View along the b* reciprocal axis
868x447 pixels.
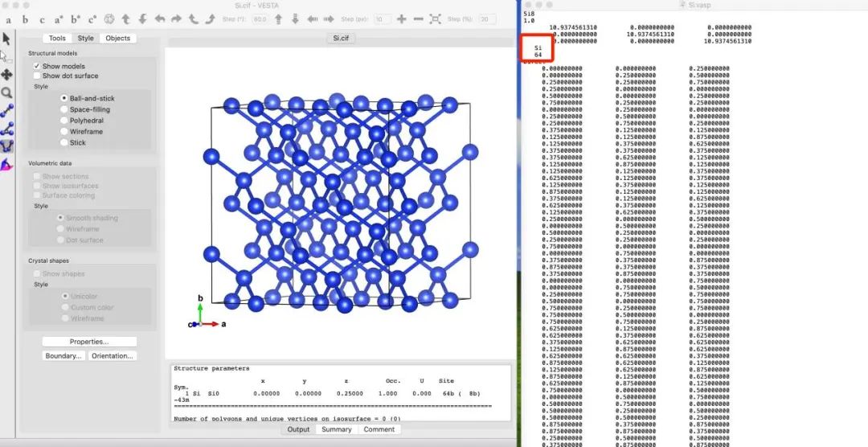tap(76, 19)
